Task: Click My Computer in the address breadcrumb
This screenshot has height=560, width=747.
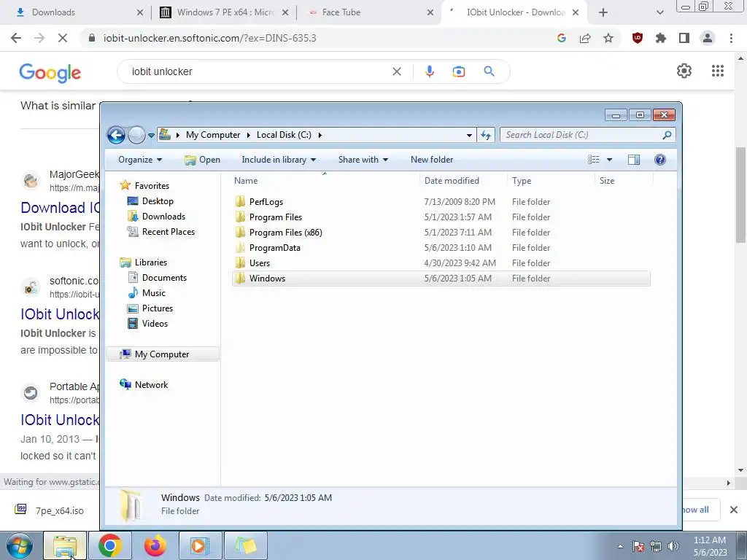Action: tap(213, 135)
